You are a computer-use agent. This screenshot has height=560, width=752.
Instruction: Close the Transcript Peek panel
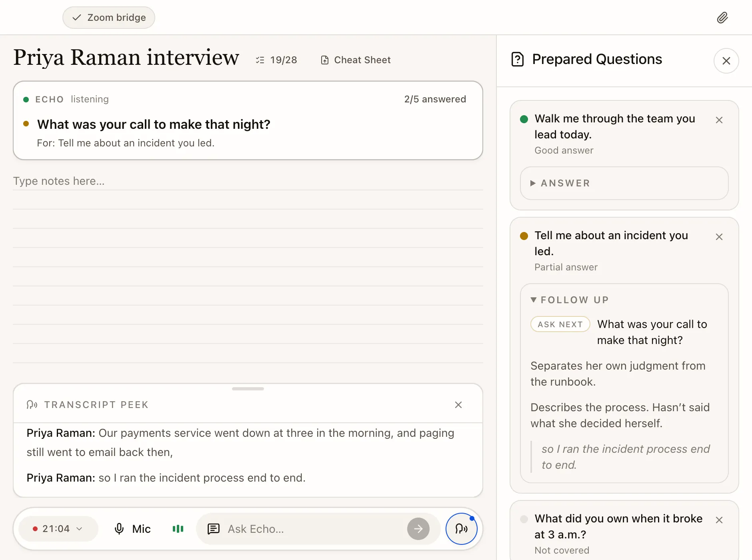tap(458, 405)
